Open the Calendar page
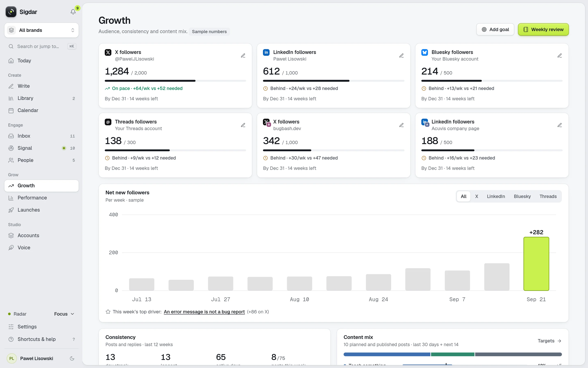The image size is (588, 368). 42,110
